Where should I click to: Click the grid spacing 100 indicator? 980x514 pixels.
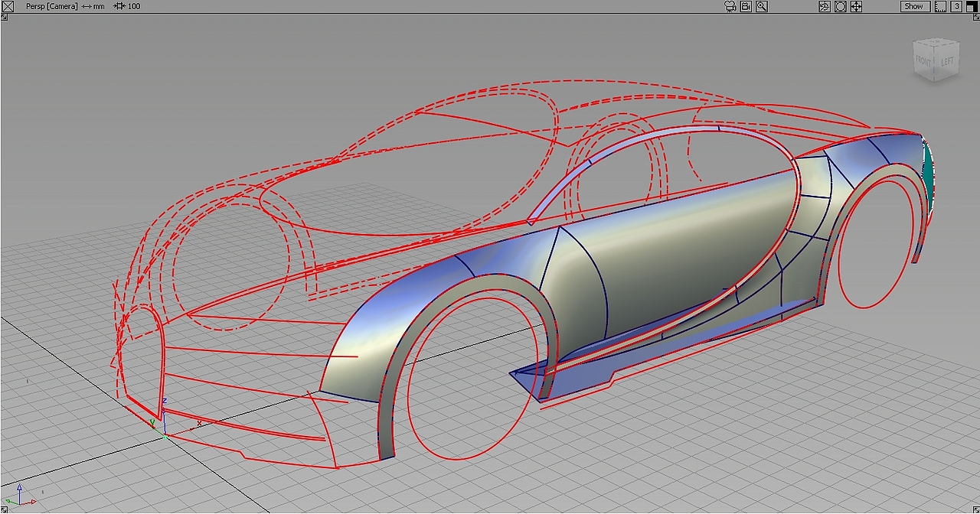127,6
